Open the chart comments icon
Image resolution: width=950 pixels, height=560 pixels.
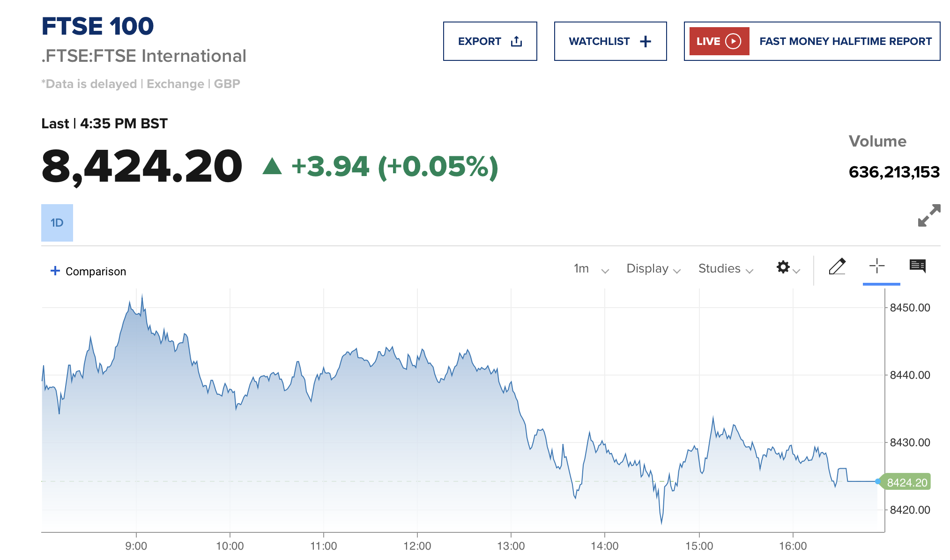tap(917, 266)
